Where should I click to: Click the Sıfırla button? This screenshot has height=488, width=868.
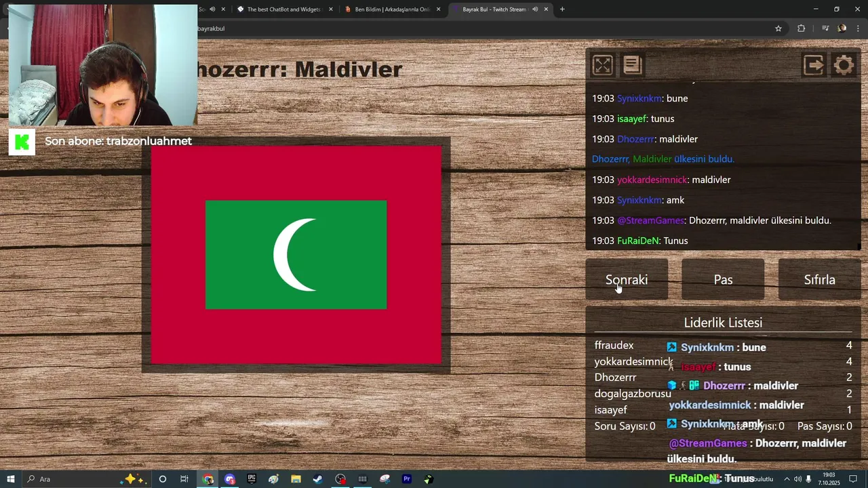(x=819, y=279)
